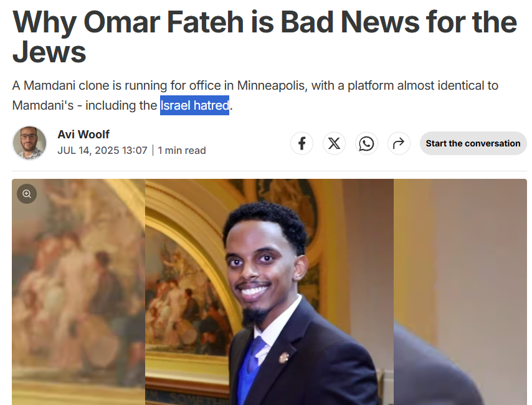Click Avi Woolf's round profile photo
The height and width of the screenshot is (405, 532).
click(29, 143)
